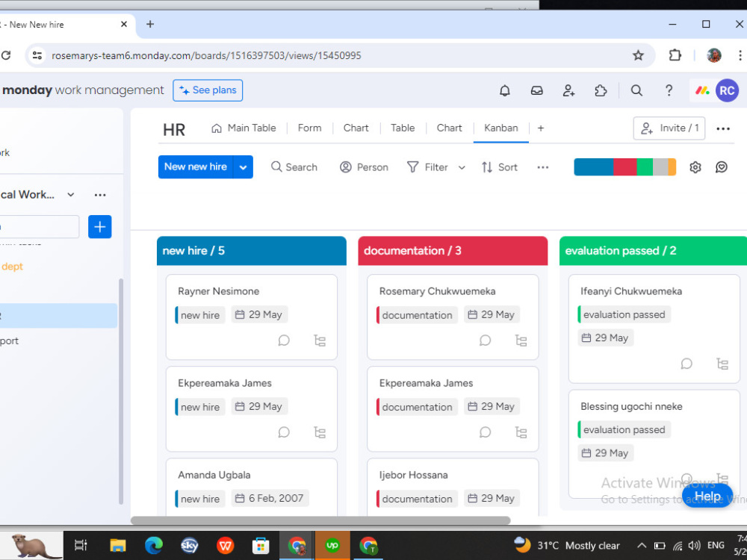
Task: Open the notifications bell
Action: point(504,90)
